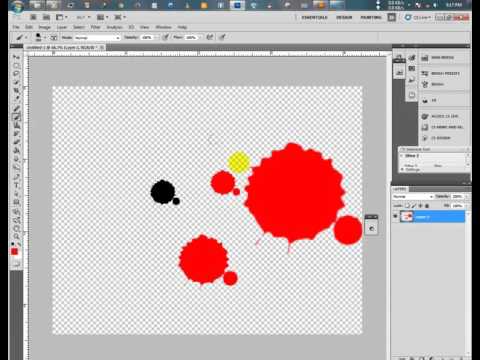
Task: Open the Window menu
Action: tap(163, 27)
